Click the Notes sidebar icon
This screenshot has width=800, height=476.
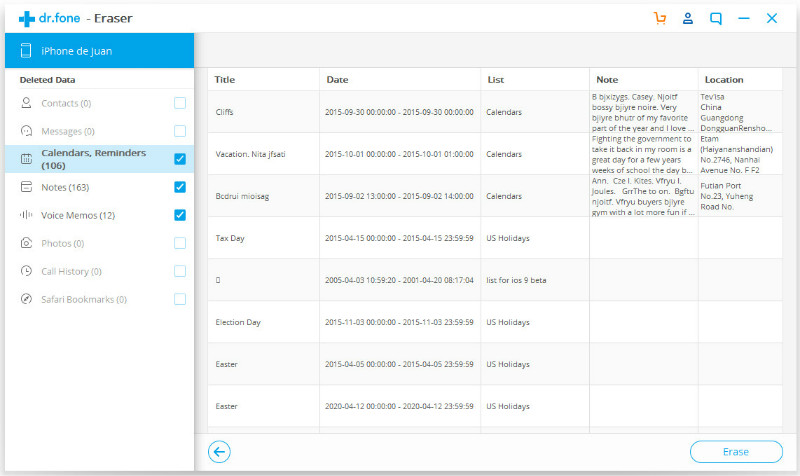(26, 187)
